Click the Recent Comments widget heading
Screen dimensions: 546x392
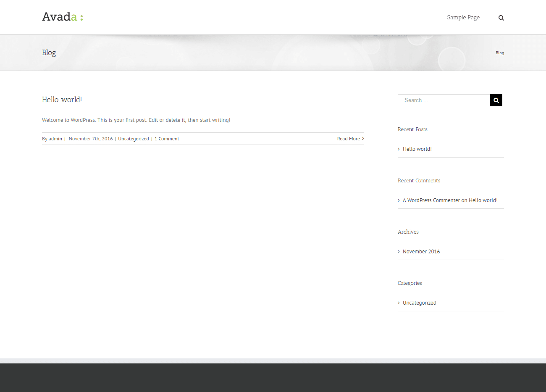419,181
